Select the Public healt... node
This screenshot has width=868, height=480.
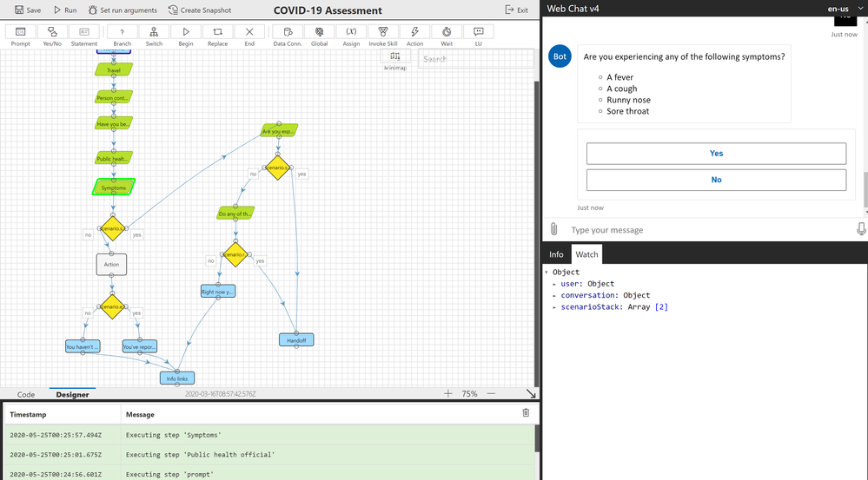114,158
